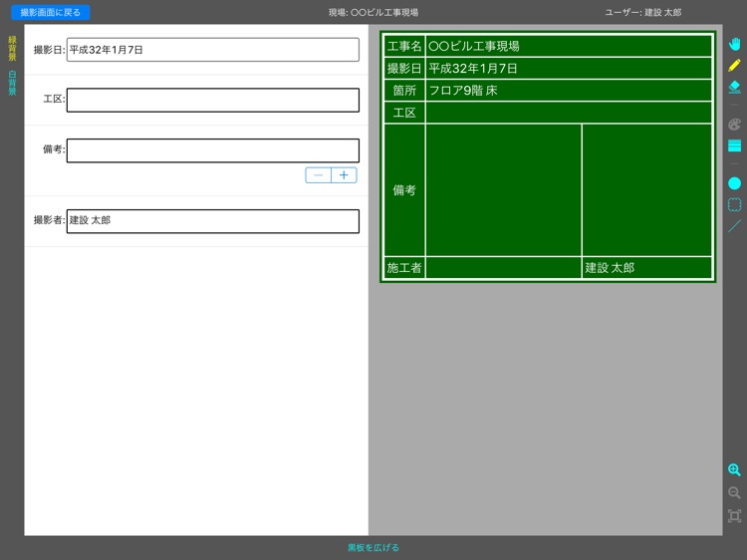Select the hand pan tool
Image resolution: width=747 pixels, height=560 pixels.
734,44
